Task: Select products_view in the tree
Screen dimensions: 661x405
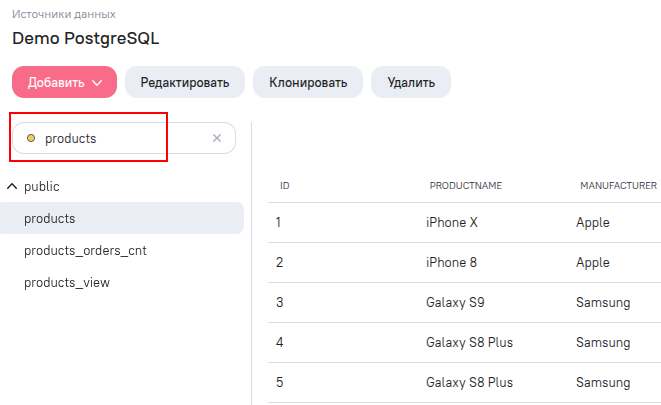Action: coord(67,282)
